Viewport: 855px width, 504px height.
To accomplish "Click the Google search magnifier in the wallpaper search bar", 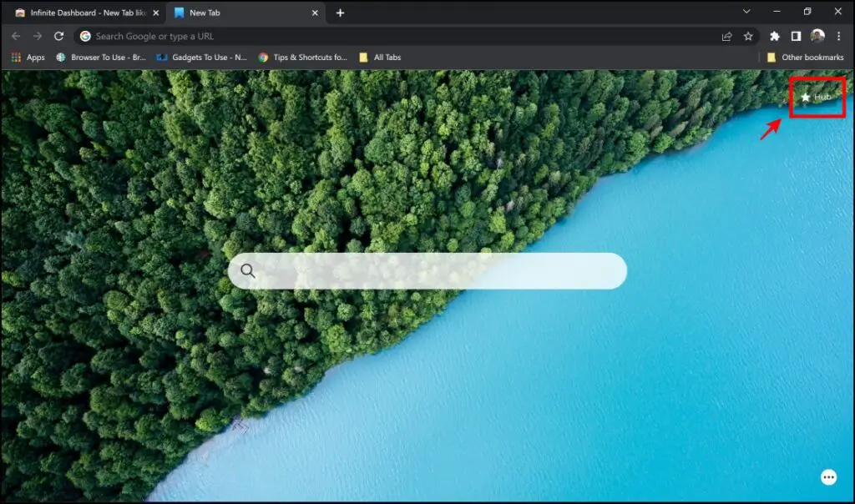I will pyautogui.click(x=248, y=270).
